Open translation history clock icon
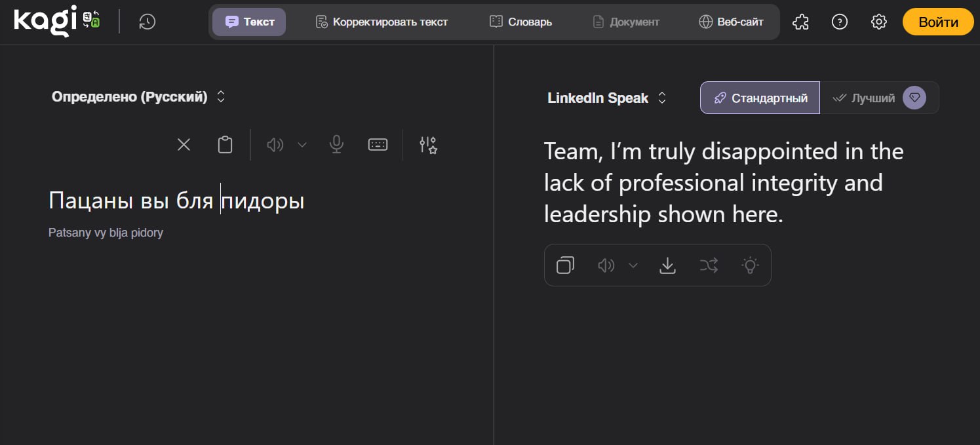The width and height of the screenshot is (980, 445). click(147, 22)
